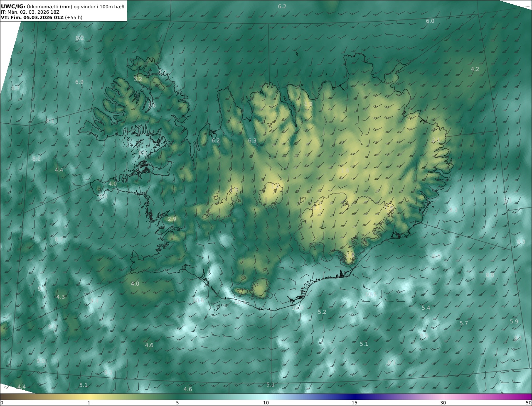The height and width of the screenshot is (406, 532).
Task: Click the 2.9 value on the map
Action: coord(172,219)
